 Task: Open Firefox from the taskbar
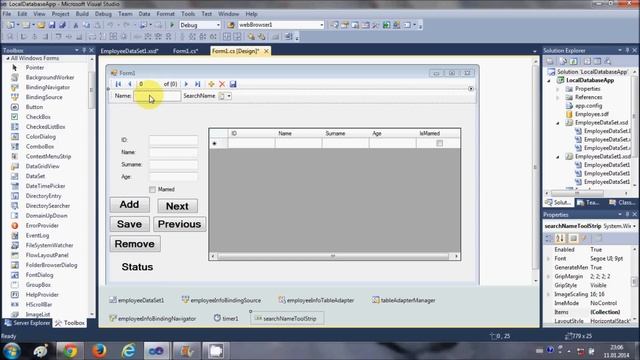point(99,351)
